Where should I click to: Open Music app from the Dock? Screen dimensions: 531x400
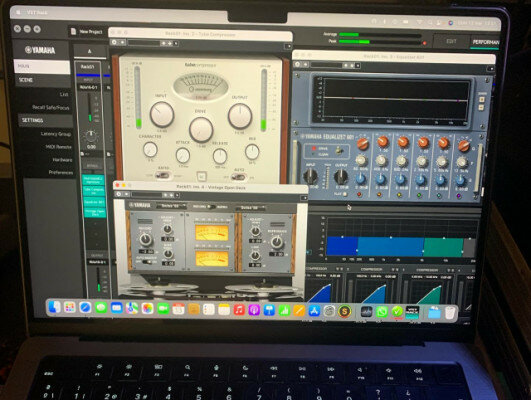[239, 310]
